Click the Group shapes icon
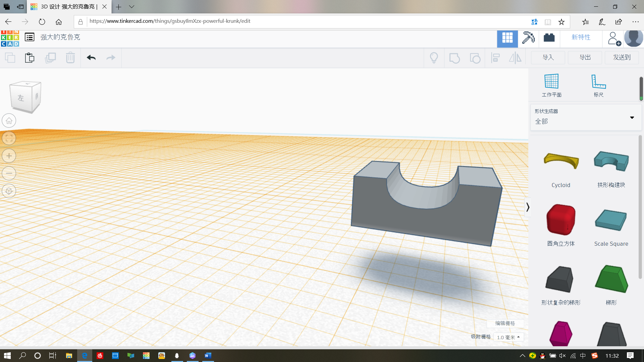Viewport: 644px width, 362px height. coord(454,58)
